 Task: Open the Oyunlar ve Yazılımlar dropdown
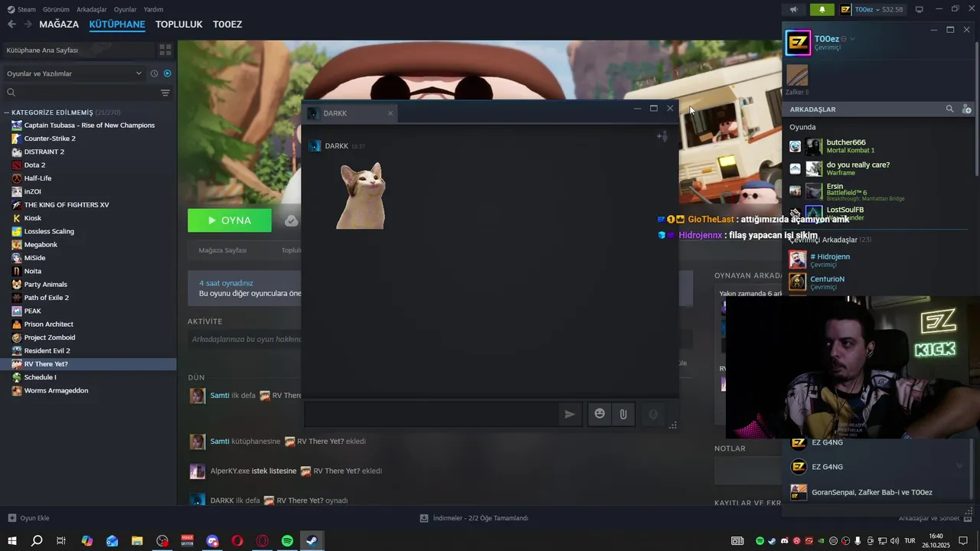pyautogui.click(x=74, y=73)
